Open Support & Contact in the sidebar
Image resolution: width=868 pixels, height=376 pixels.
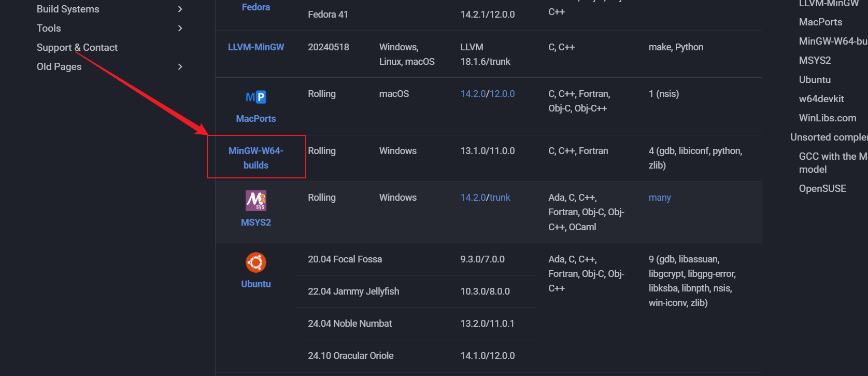tap(77, 48)
